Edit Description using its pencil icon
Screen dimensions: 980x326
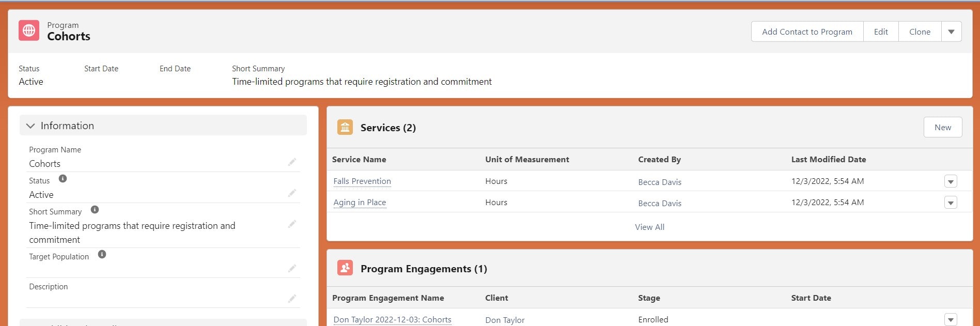tap(292, 299)
